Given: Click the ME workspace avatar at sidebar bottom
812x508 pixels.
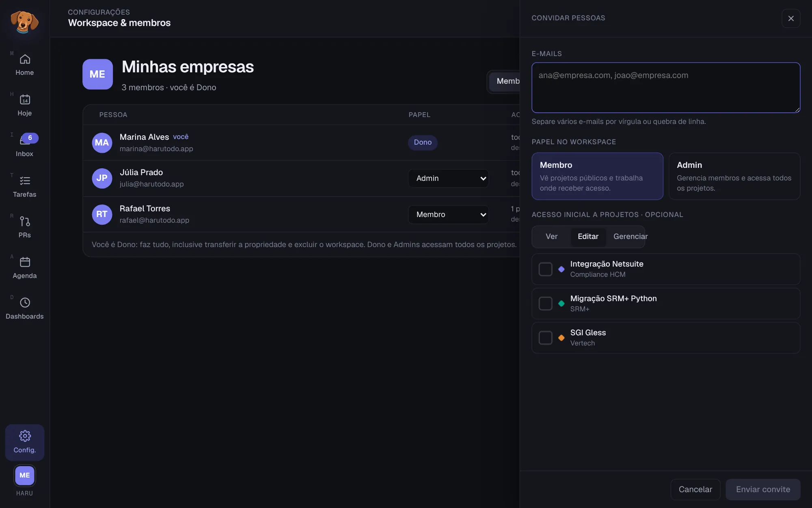Looking at the screenshot, I should [25, 475].
